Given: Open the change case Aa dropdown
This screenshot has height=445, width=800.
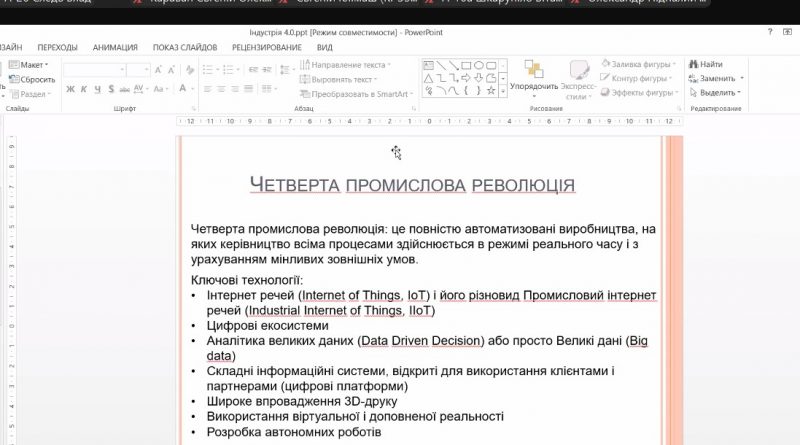Looking at the screenshot, I should [160, 89].
